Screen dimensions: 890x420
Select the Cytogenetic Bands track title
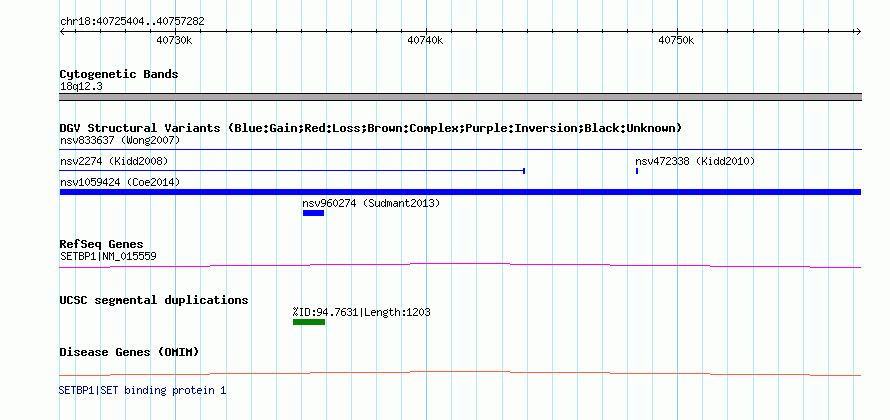tap(119, 74)
